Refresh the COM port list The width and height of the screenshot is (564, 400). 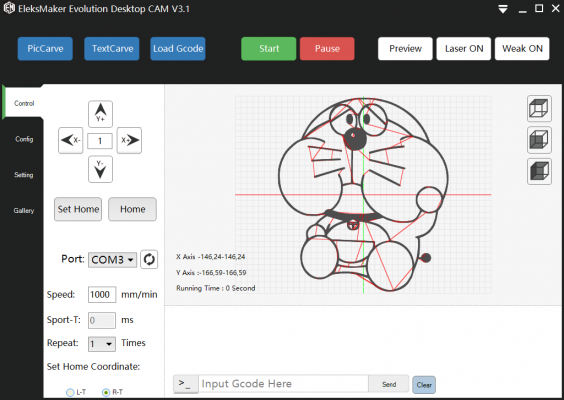point(149,259)
